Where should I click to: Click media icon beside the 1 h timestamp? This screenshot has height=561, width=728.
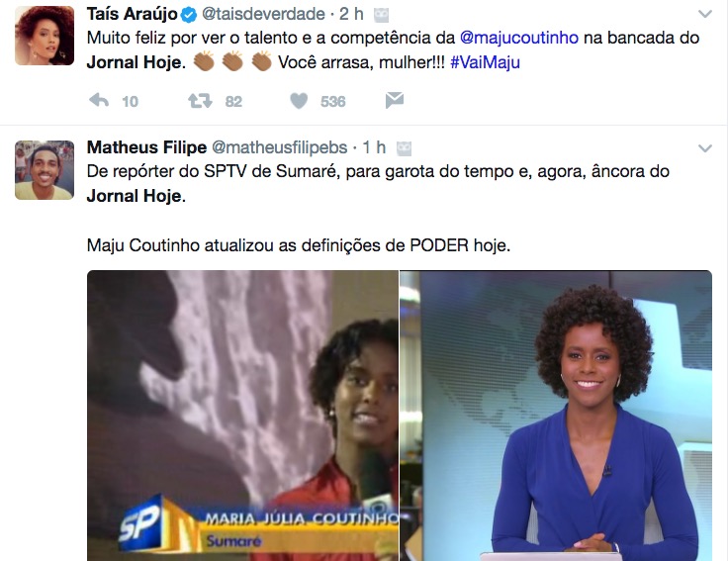404,148
